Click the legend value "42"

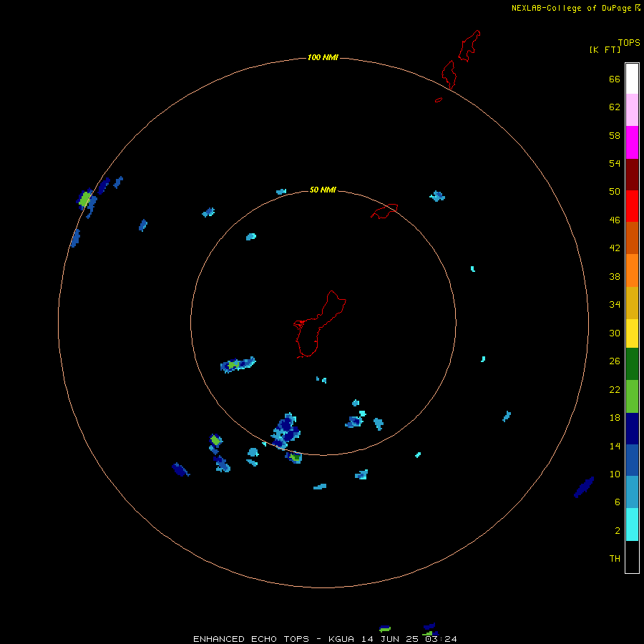tap(615, 248)
